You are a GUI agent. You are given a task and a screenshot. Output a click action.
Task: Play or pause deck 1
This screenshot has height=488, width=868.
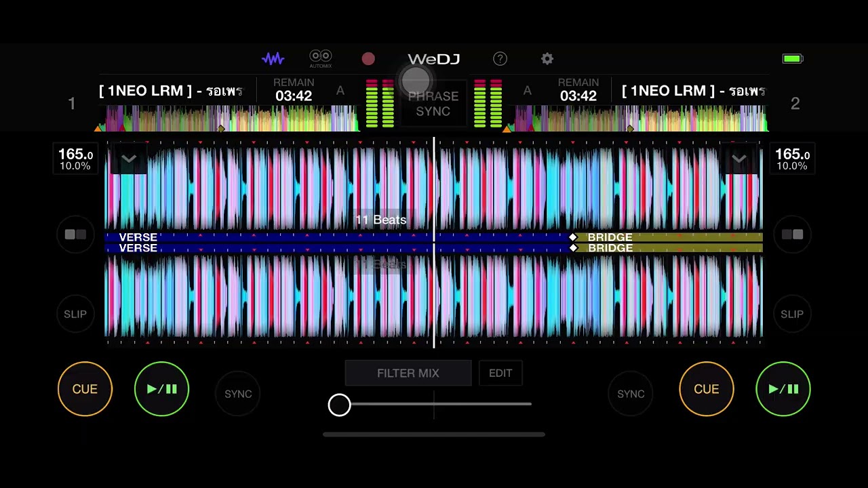(x=161, y=389)
